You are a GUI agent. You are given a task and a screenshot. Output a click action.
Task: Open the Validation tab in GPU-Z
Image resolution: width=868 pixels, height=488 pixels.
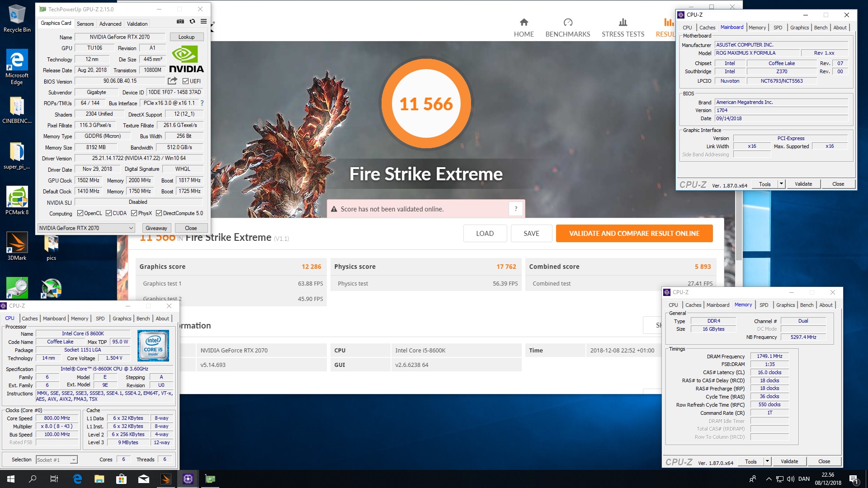tap(137, 23)
